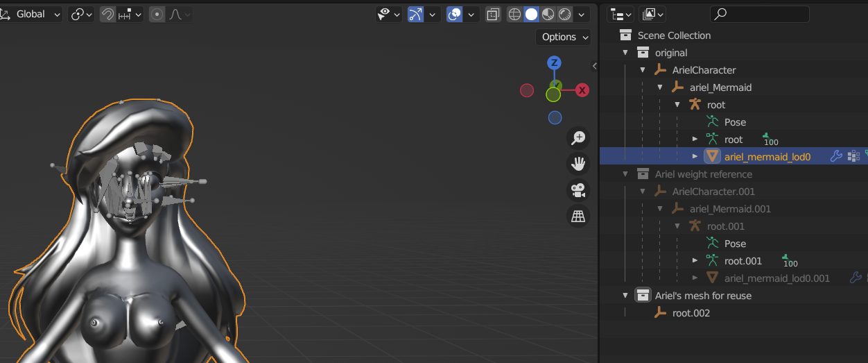The height and width of the screenshot is (363, 868).
Task: Open the snapping options dropdown
Action: [x=130, y=14]
